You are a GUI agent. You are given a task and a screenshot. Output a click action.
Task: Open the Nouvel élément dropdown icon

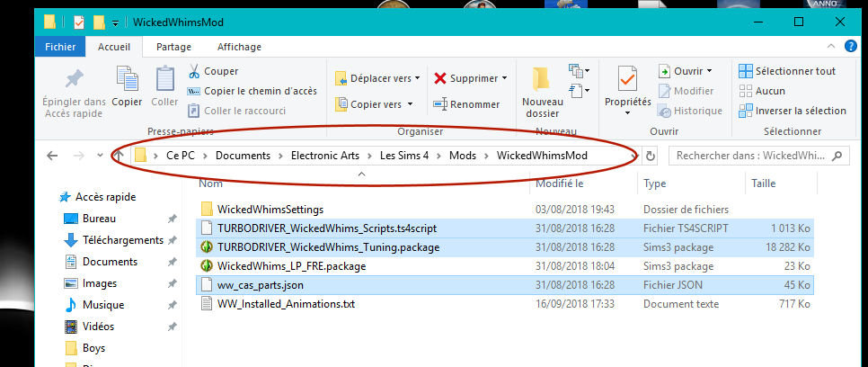(579, 71)
